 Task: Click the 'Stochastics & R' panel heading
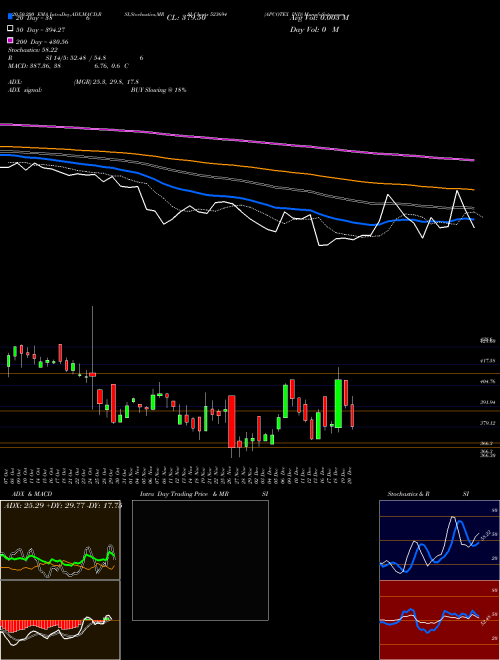coord(409,494)
